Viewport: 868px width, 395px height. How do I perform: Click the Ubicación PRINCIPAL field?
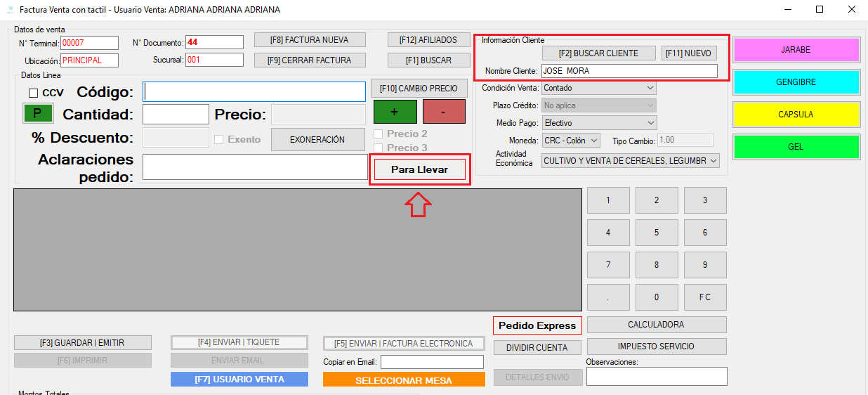pyautogui.click(x=89, y=60)
